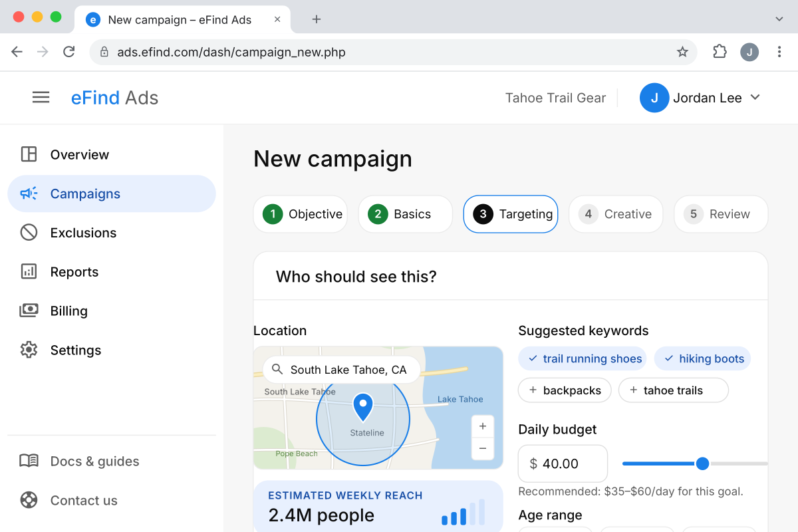This screenshot has width=798, height=532.
Task: Click the Settings gear icon
Action: [x=29, y=350]
